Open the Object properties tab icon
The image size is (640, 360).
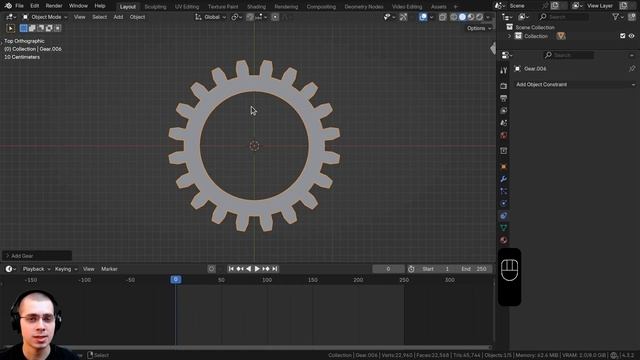(x=503, y=167)
